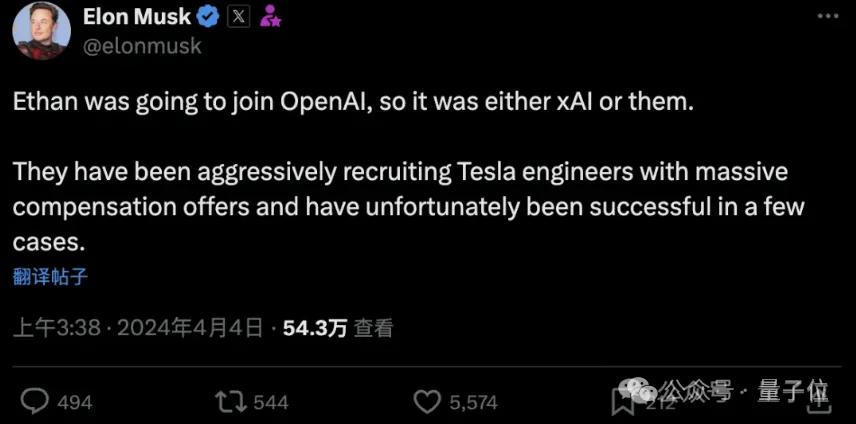This screenshot has height=424, width=856.
Task: Click the blue verified checkmark badge
Action: (207, 17)
